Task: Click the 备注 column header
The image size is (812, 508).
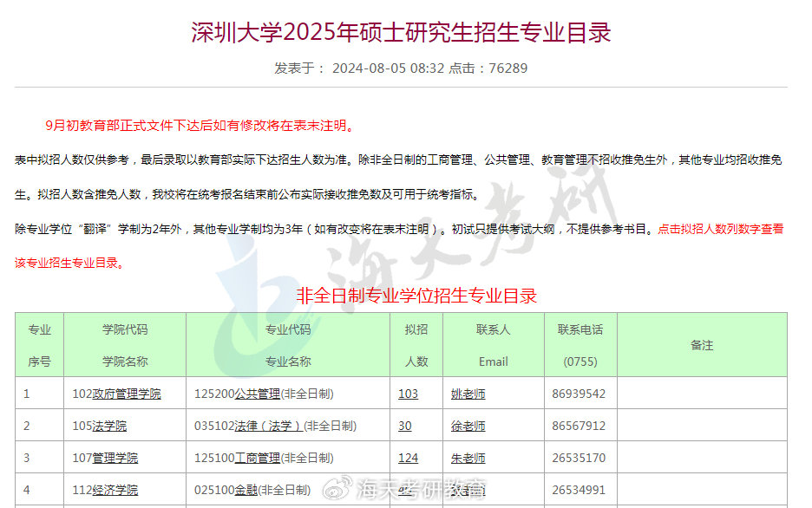Action: coord(702,345)
